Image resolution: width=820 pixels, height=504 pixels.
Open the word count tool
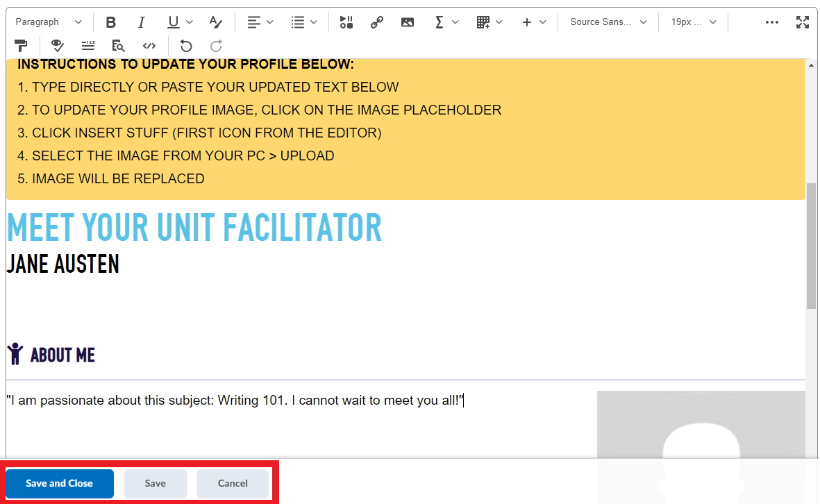coord(88,46)
